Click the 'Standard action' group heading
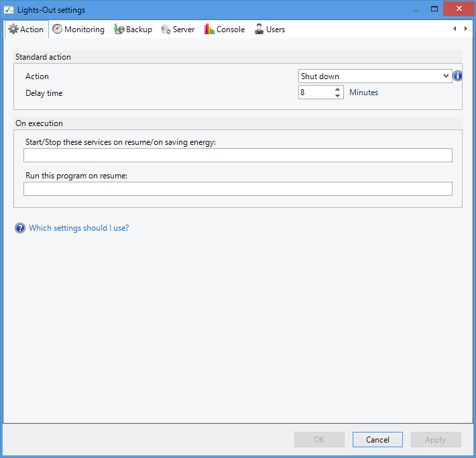This screenshot has height=458, width=476. point(43,57)
